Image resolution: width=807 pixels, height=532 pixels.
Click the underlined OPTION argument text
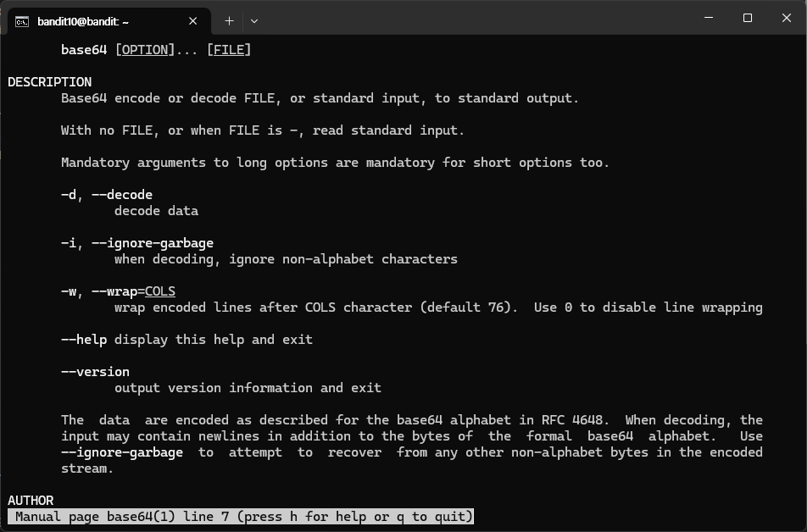[145, 50]
